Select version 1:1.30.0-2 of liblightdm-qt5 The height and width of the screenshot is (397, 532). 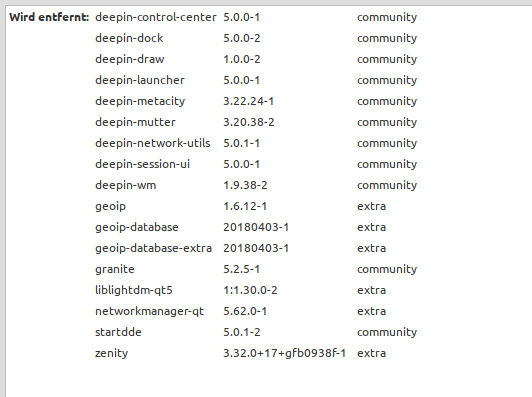tap(250, 290)
